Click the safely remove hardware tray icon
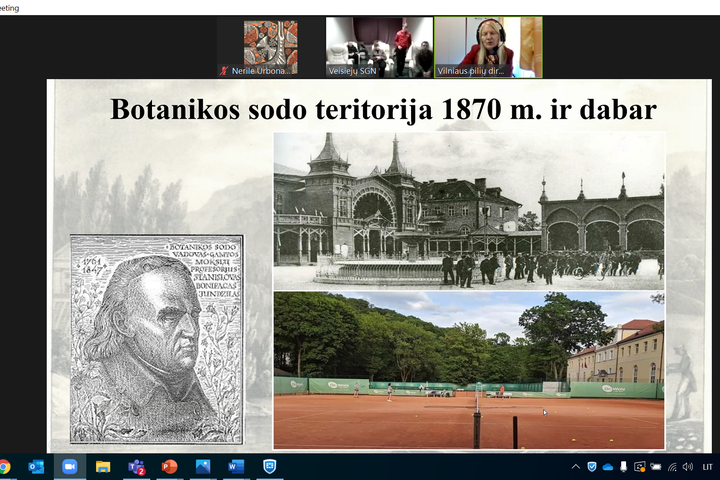 pos(623,467)
